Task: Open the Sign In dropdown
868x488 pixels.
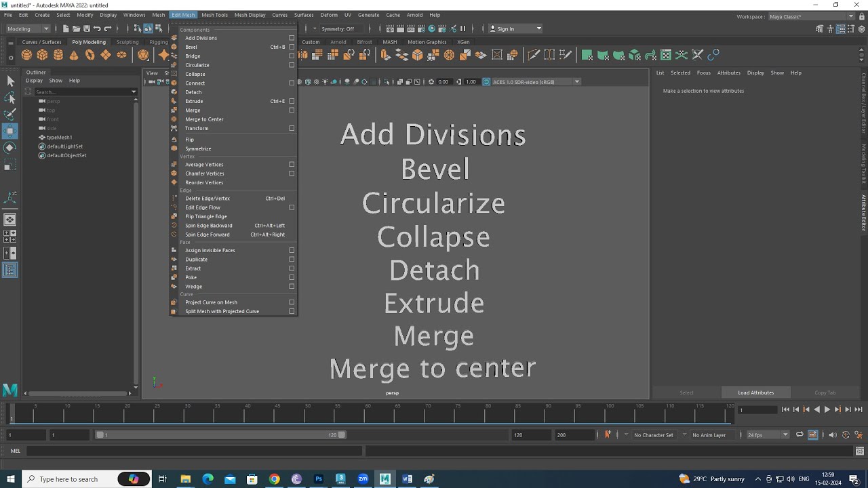Action: tap(515, 28)
